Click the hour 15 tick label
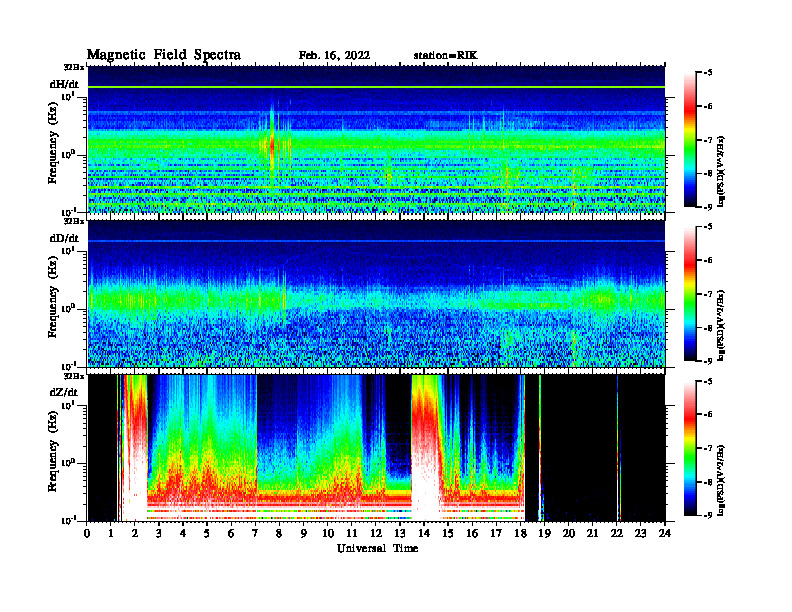This screenshot has height=612, width=792. click(448, 534)
